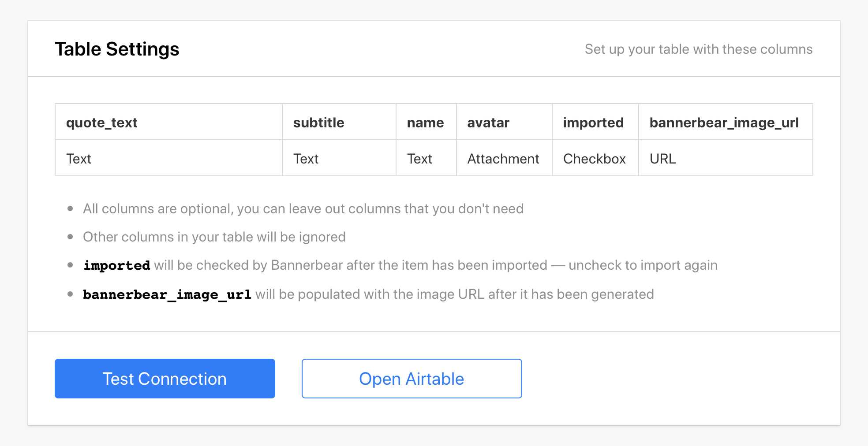The image size is (868, 446).
Task: Click the 'All columns are optional' note
Action: (303, 208)
